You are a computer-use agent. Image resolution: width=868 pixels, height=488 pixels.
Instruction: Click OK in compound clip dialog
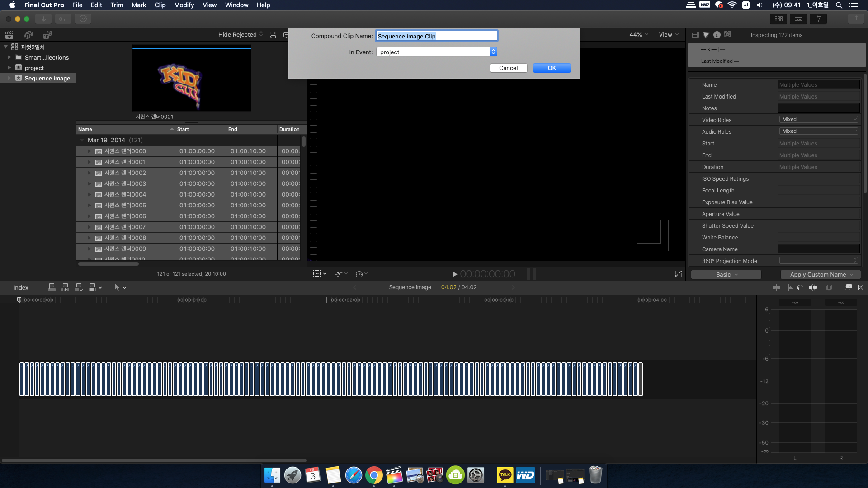click(552, 68)
